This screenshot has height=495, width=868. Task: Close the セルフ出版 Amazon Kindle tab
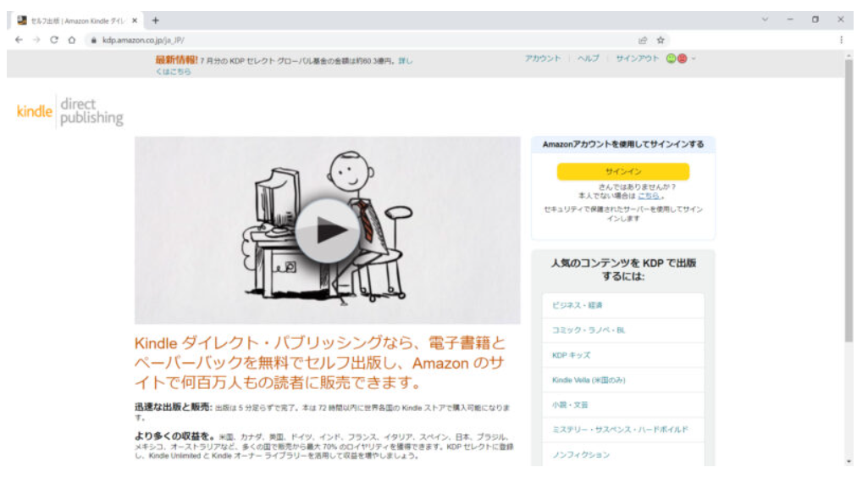(135, 20)
